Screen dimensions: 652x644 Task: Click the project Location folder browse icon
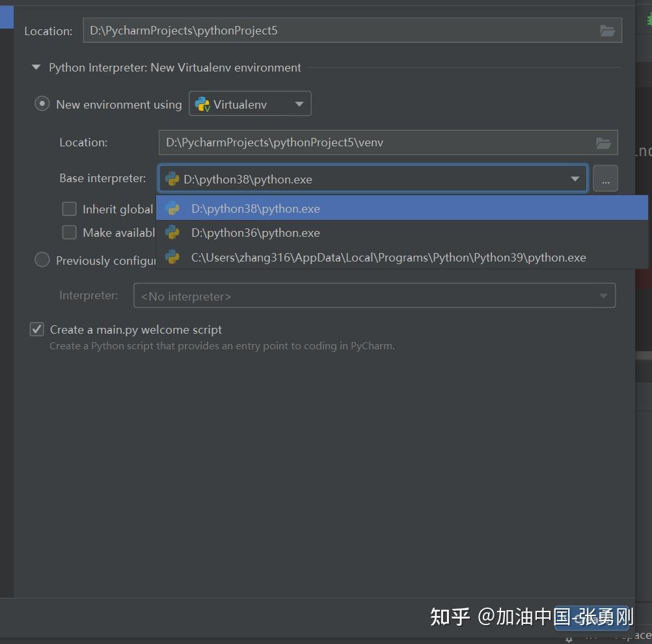point(607,31)
